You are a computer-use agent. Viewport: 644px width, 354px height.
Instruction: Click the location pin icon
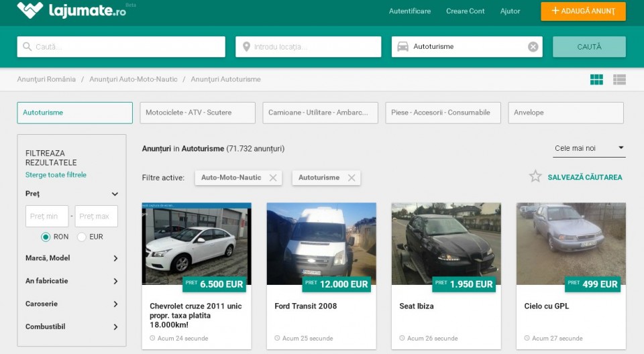tap(246, 47)
